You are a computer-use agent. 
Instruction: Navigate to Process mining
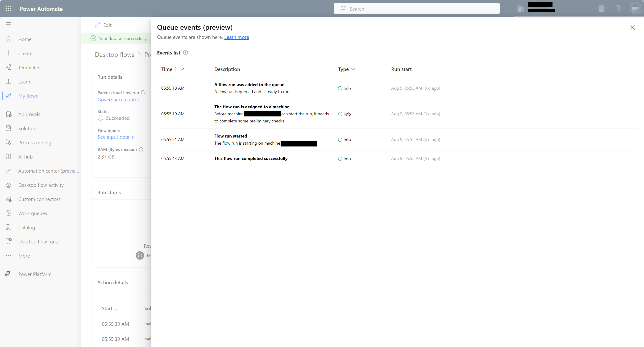pyautogui.click(x=34, y=142)
